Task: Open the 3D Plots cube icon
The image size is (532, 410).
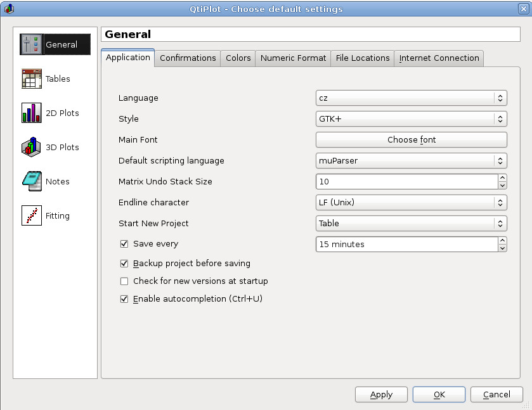Action: 32,147
